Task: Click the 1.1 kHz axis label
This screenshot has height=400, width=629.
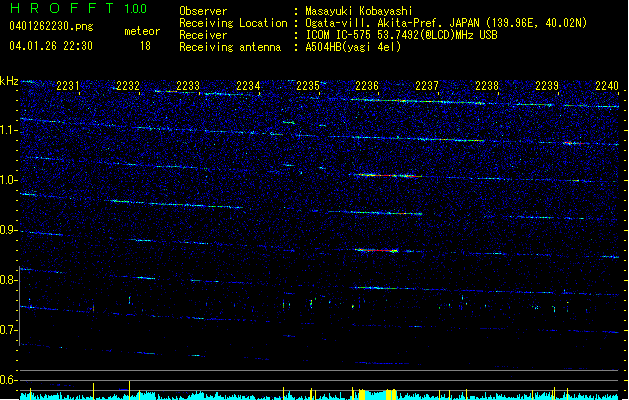Action: point(8,130)
